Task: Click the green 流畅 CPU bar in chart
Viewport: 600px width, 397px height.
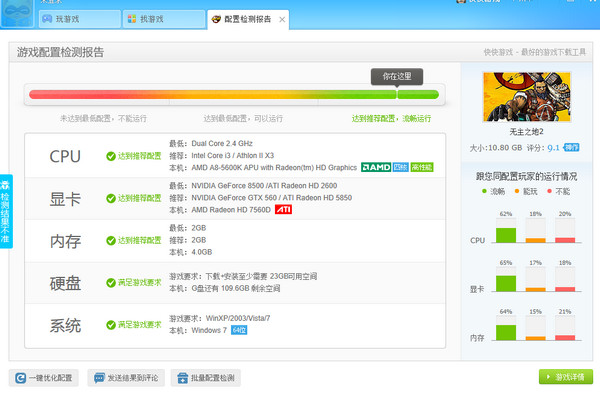Action: [506, 235]
